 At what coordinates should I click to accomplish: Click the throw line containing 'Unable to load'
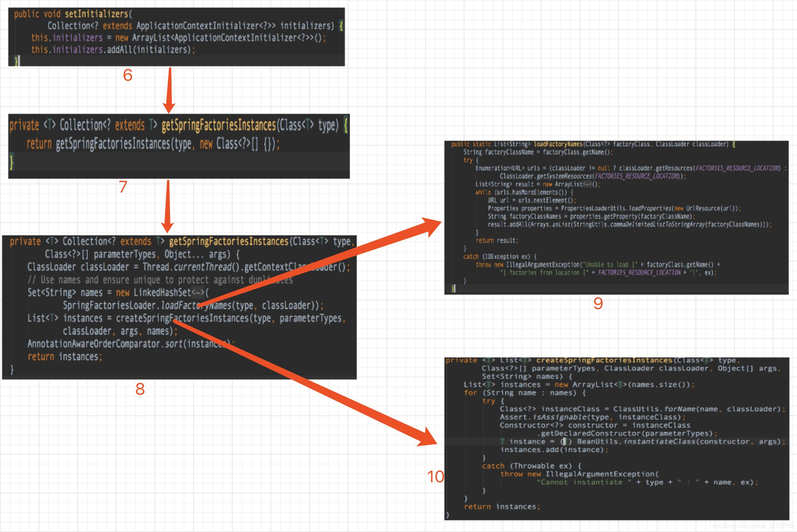coord(598,265)
